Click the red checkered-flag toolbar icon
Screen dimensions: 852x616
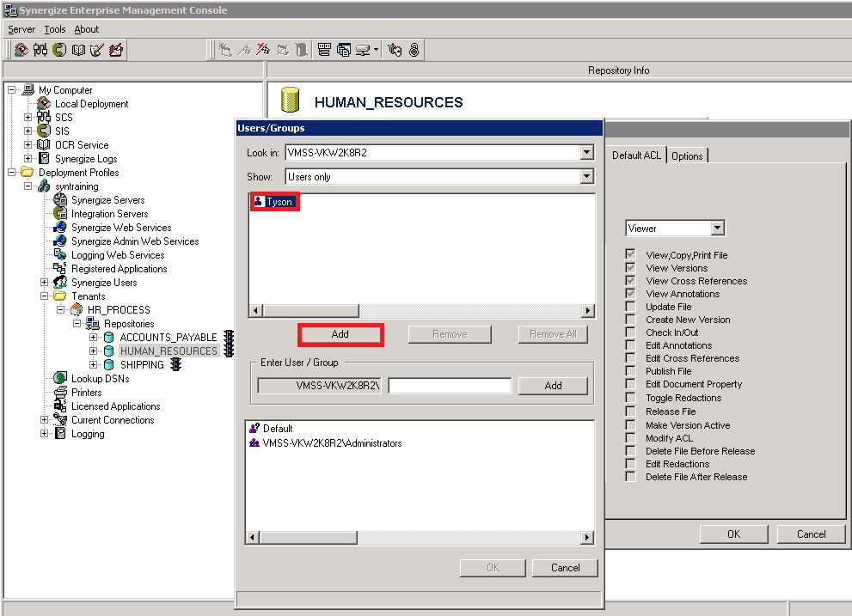click(264, 50)
